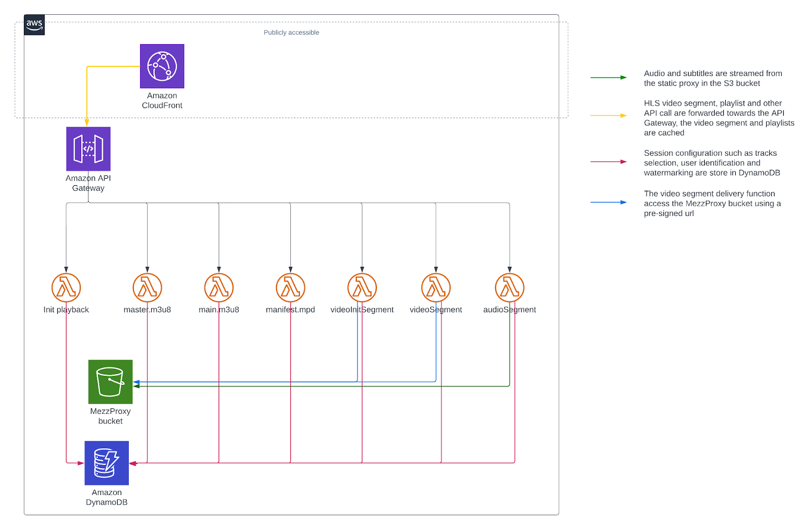Click the 'videoSegment' label
Image resolution: width=812 pixels, height=530 pixels.
pos(436,310)
